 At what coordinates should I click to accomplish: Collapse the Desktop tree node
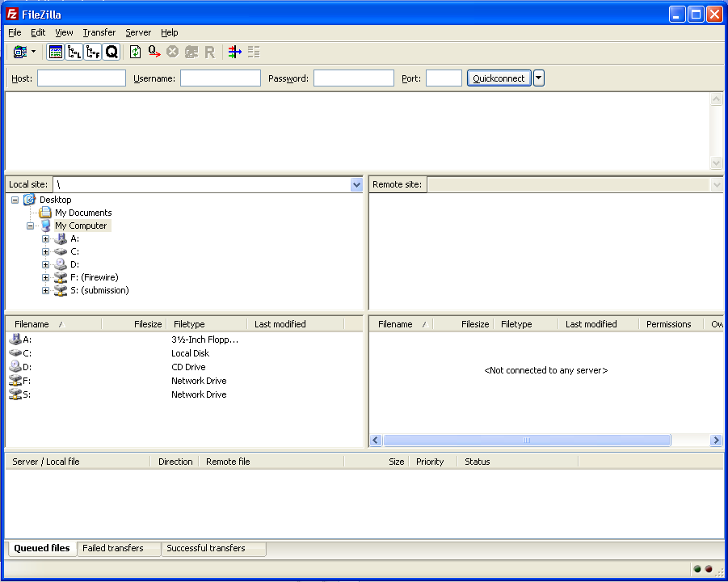click(15, 200)
